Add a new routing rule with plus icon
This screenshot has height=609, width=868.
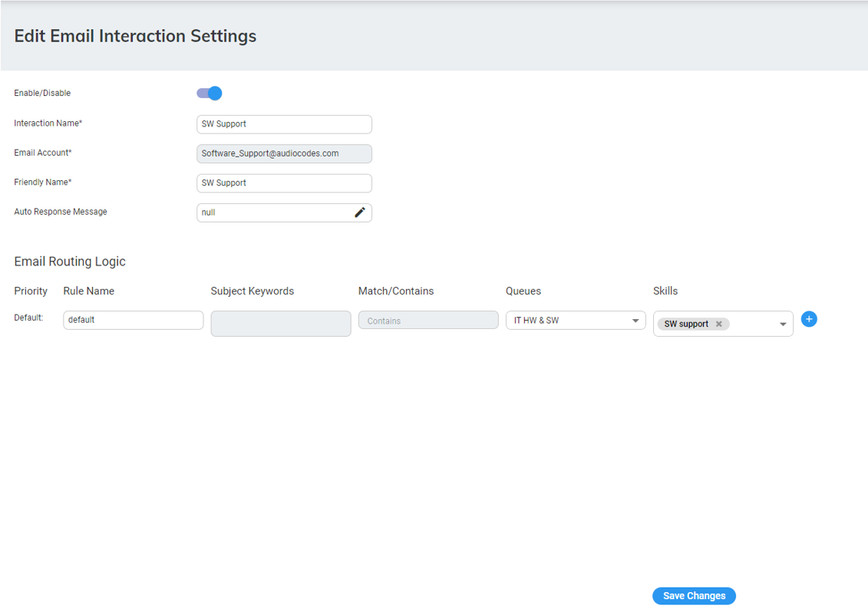[x=809, y=319]
